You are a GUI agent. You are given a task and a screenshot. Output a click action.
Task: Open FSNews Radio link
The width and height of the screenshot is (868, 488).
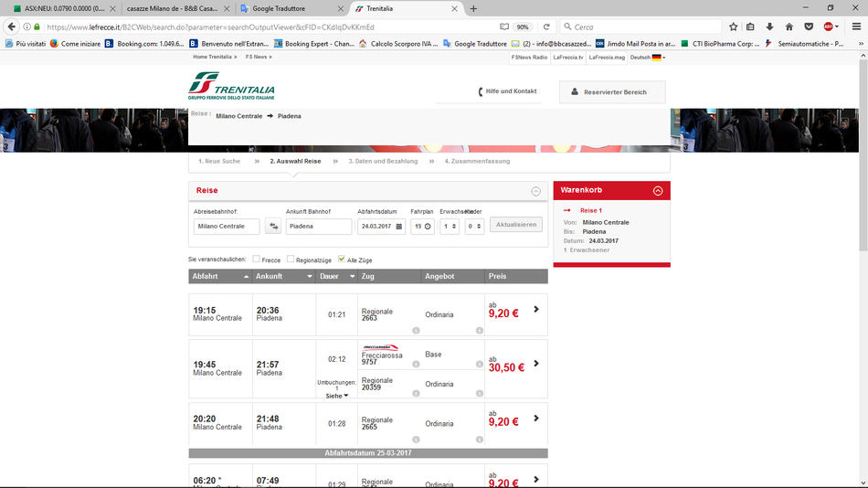pyautogui.click(x=529, y=57)
